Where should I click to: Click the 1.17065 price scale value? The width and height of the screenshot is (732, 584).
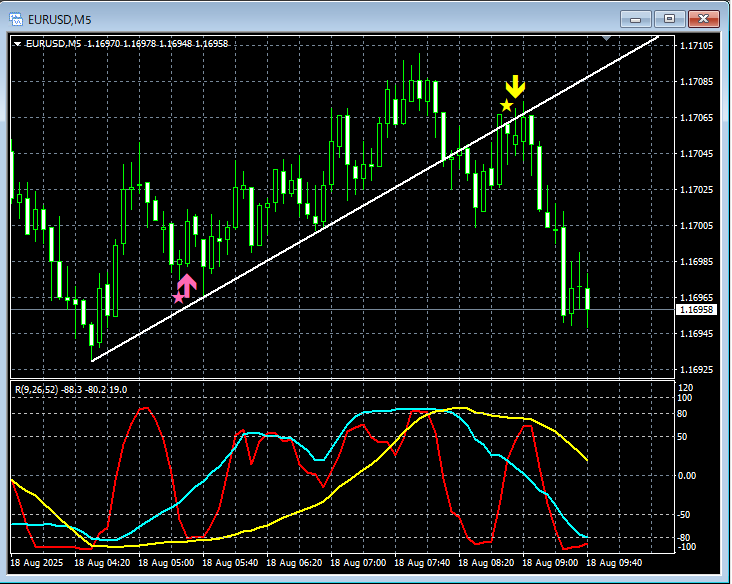coord(697,118)
